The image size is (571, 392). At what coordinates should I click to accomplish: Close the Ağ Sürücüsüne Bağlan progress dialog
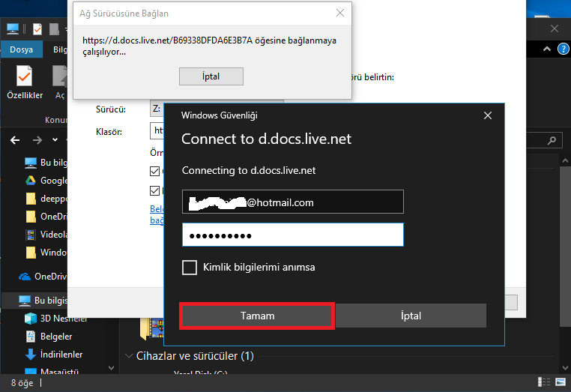pyautogui.click(x=340, y=13)
